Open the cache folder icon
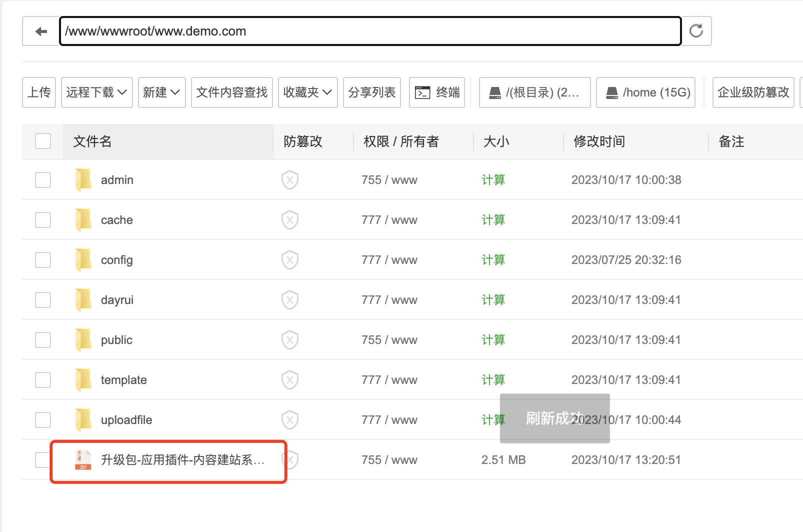 pos(83,220)
